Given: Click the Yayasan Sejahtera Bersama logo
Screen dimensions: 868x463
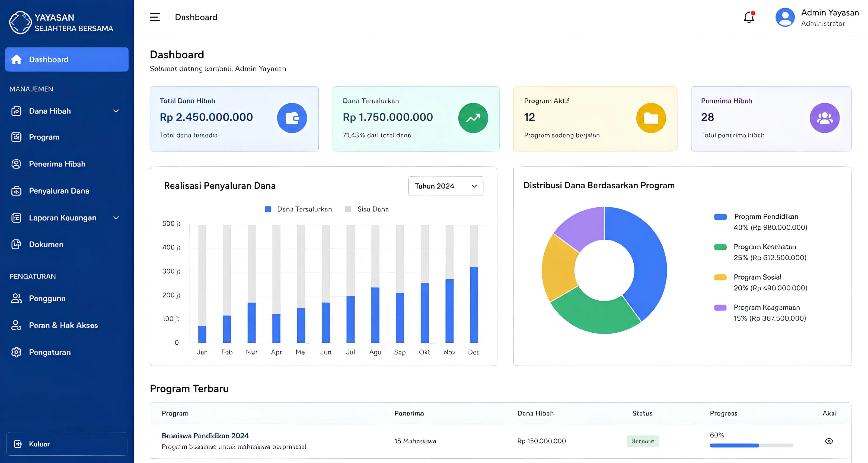Looking at the screenshot, I should pyautogui.click(x=21, y=23).
